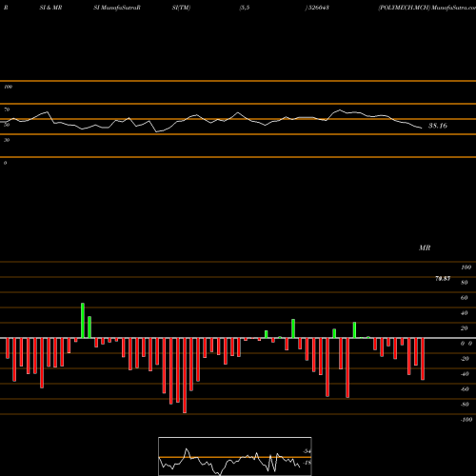Image resolution: width=476 pixels, height=476 pixels.
Task: Select the tallest green MR histogram bar
Action: tap(83, 321)
